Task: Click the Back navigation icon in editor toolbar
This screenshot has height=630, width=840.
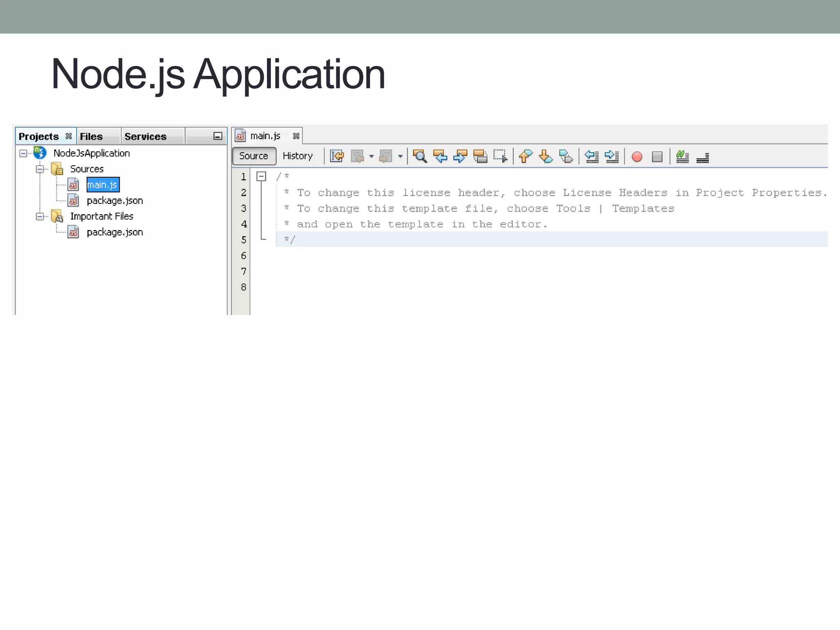Action: click(358, 156)
